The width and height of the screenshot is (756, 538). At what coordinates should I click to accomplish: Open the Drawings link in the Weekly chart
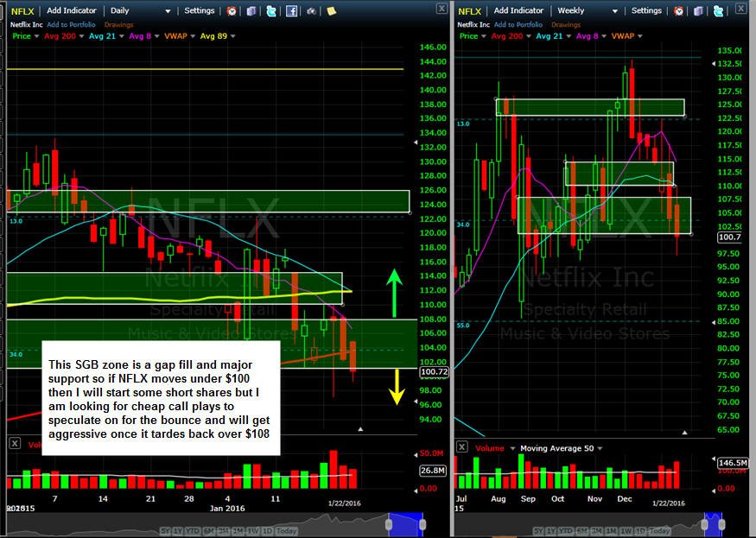tap(566, 24)
